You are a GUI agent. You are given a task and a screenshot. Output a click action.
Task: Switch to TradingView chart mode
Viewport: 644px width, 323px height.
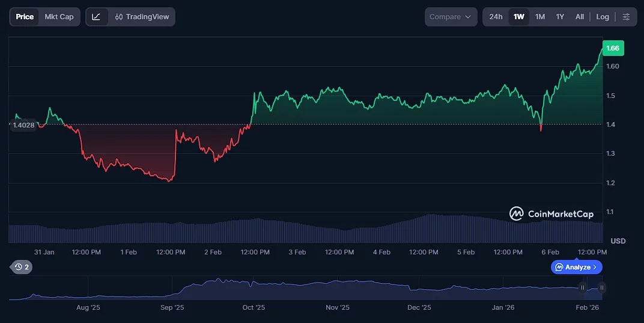coord(142,17)
